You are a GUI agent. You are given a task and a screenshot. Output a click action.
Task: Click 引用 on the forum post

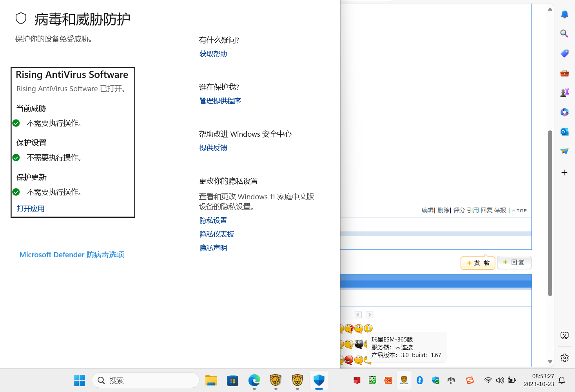point(473,210)
